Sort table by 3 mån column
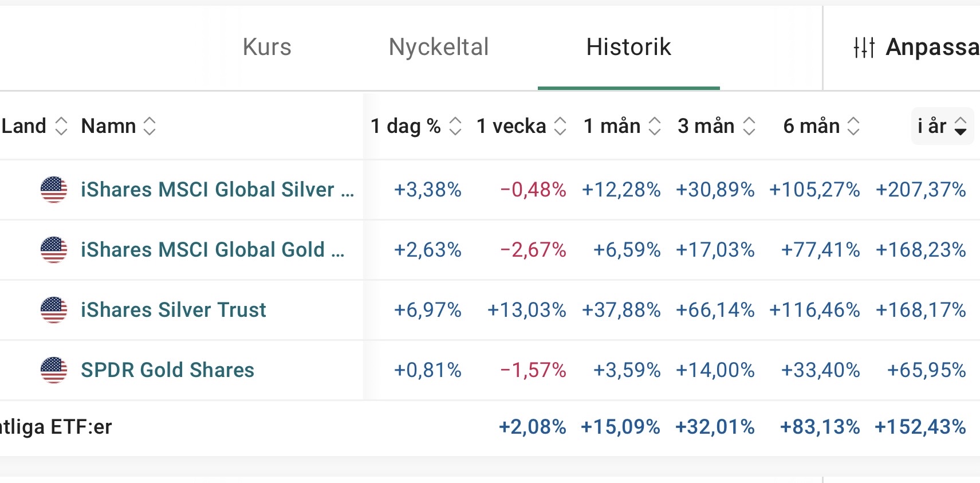This screenshot has width=980, height=483. 749,126
